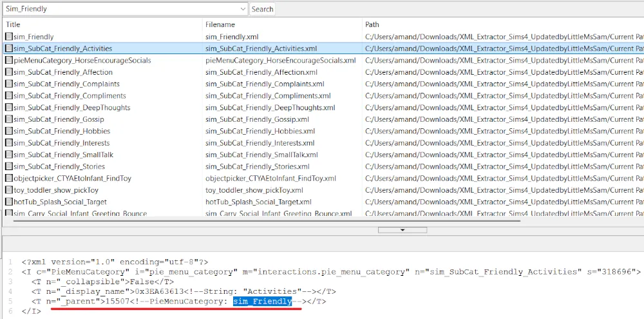This screenshot has height=319, width=644.
Task: Select objectpicker_CTYAEtoInfant_FindToy title entry
Action: pyautogui.click(x=72, y=179)
